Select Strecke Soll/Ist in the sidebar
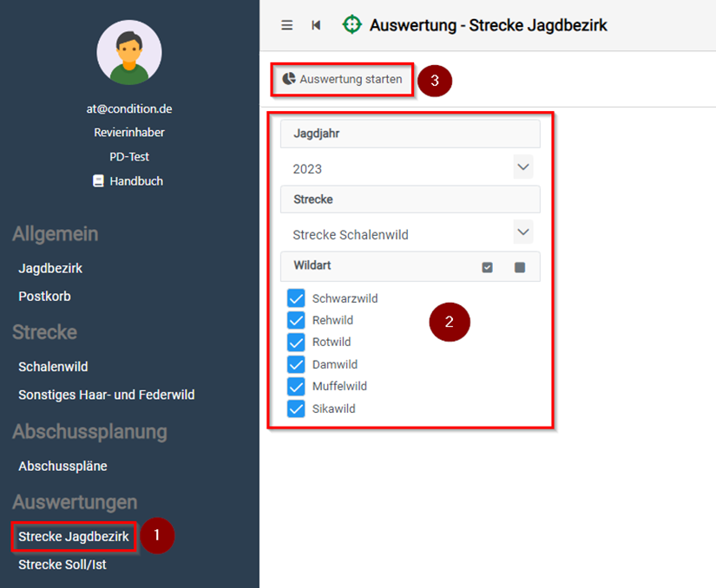Viewport: 716px width, 588px height. click(62, 565)
